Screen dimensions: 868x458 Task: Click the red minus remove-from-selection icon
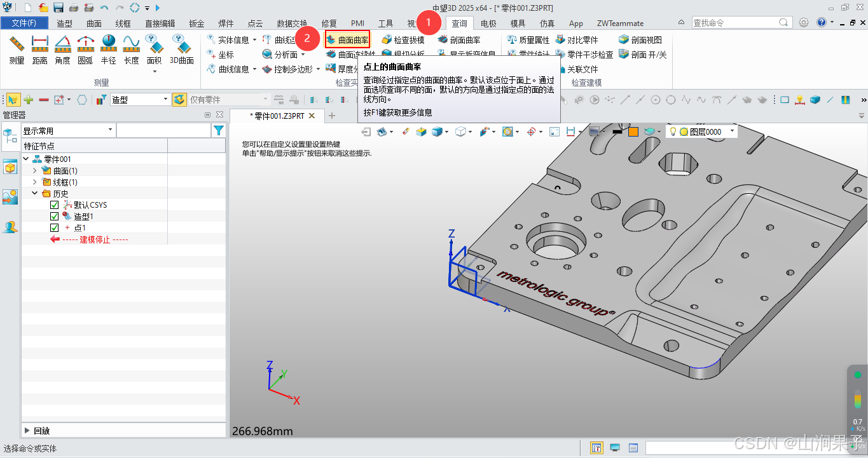[44, 100]
